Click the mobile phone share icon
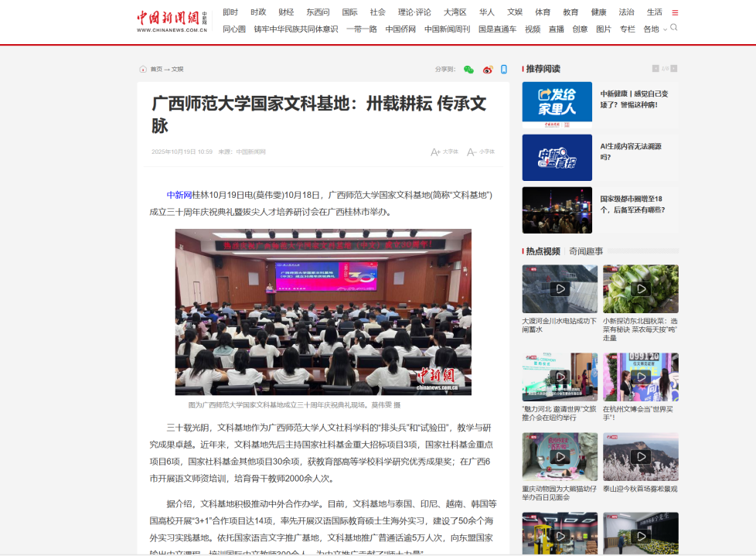 (x=504, y=70)
